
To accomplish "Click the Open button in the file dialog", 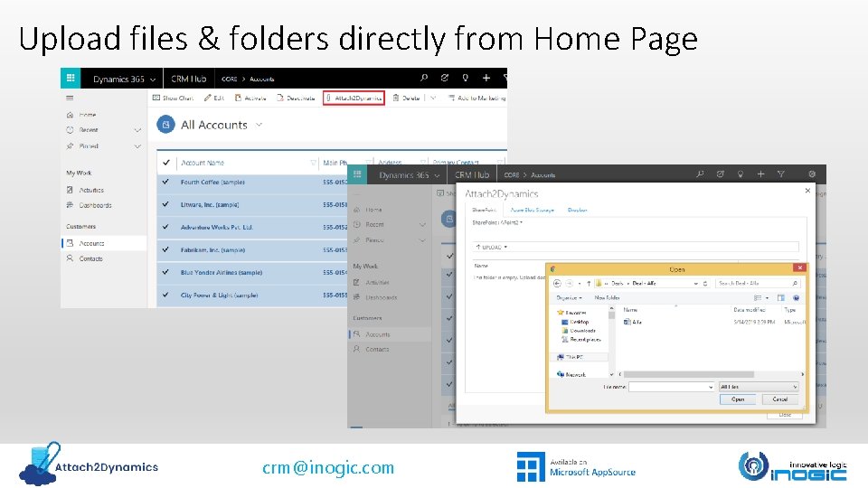I will pos(738,399).
